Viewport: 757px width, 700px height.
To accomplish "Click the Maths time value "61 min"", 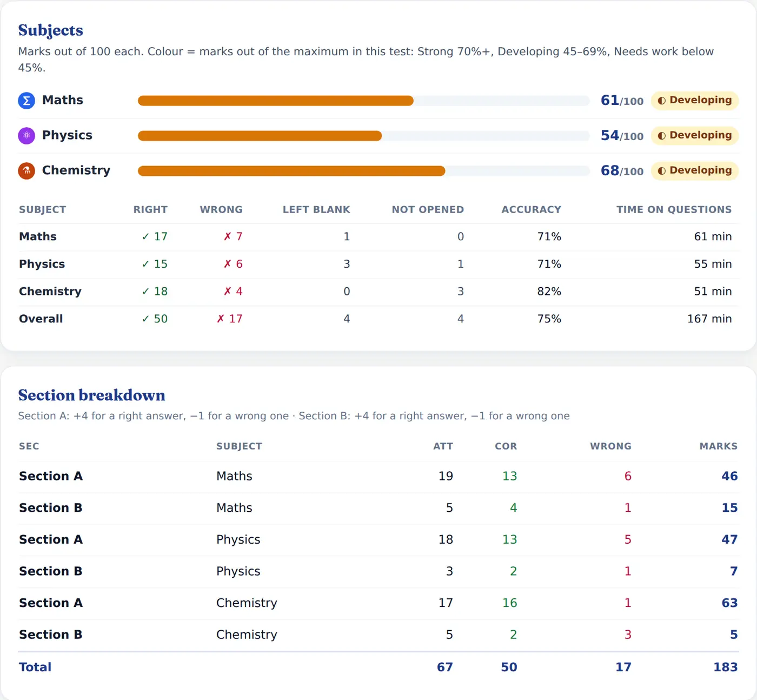I will pos(713,237).
